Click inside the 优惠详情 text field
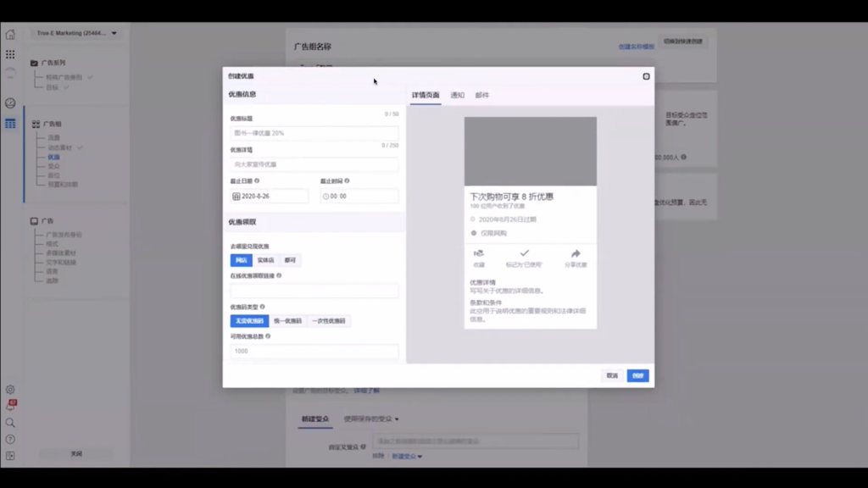The width and height of the screenshot is (868, 488). 314,165
